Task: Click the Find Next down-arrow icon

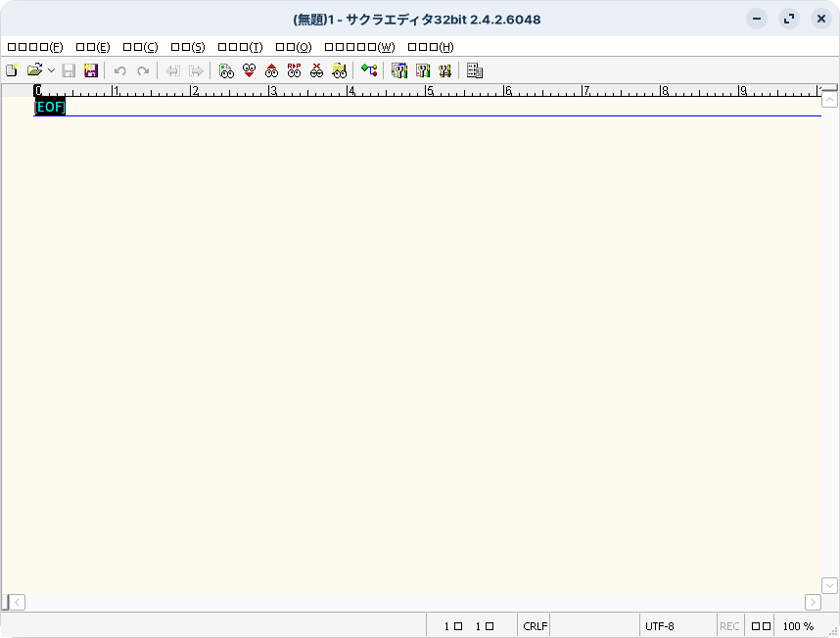Action: (x=249, y=70)
